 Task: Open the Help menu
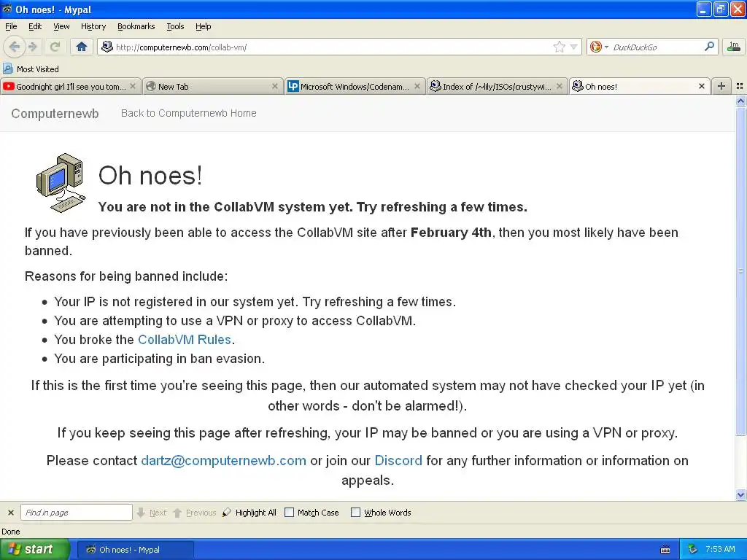coord(203,26)
